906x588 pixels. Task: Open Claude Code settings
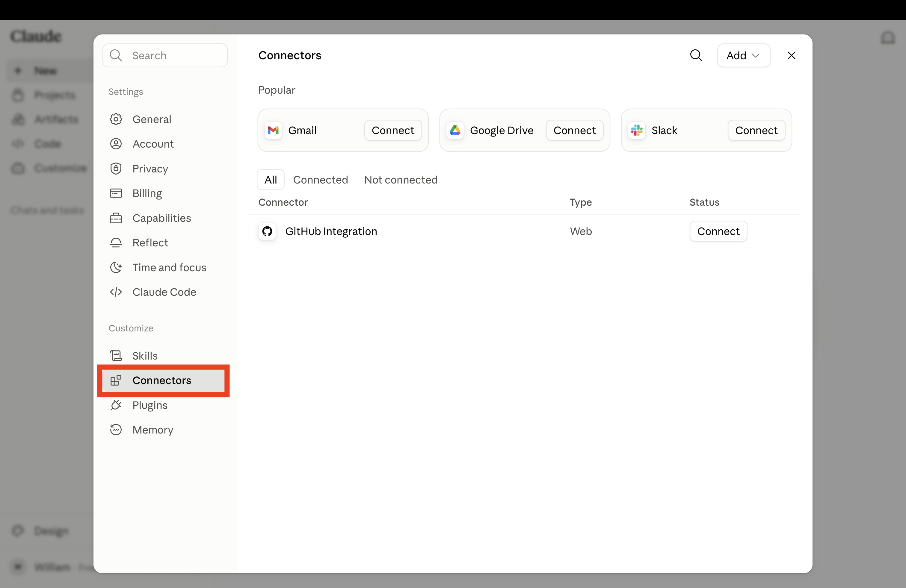(x=165, y=292)
